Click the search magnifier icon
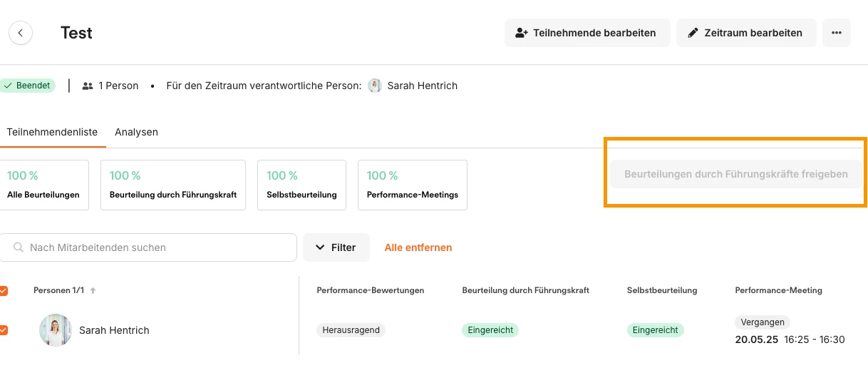Screen dimensions: 868x378 coord(19,247)
